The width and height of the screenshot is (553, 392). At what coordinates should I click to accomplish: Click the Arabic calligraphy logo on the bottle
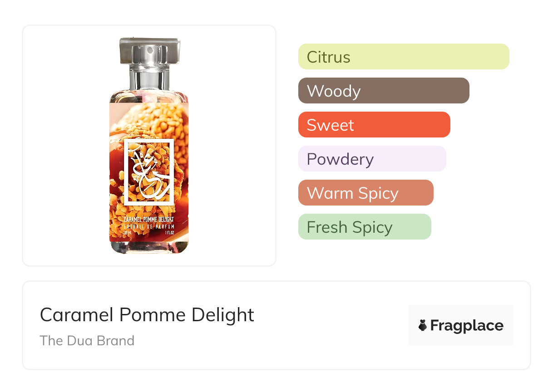coord(149,172)
